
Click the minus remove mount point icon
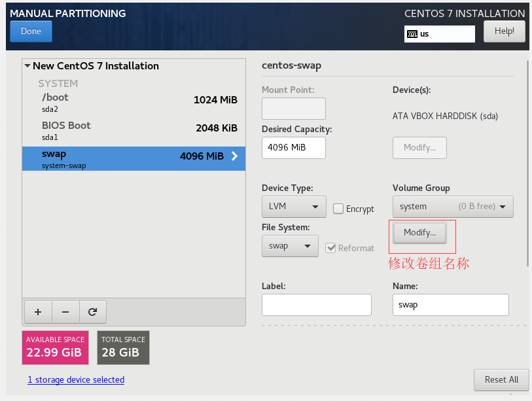65,312
